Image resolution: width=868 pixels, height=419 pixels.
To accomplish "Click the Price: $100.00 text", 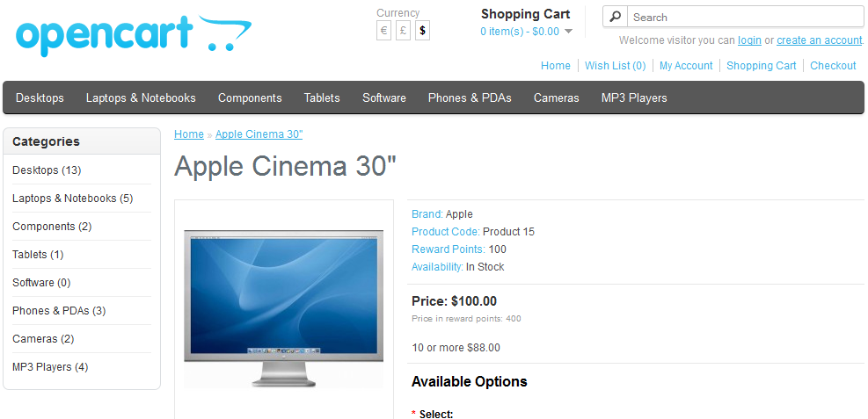I will tap(454, 301).
